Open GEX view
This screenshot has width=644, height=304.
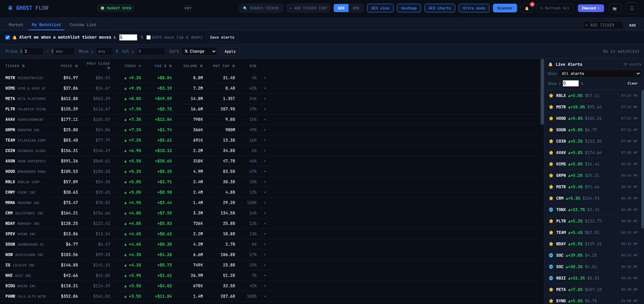pos(380,8)
